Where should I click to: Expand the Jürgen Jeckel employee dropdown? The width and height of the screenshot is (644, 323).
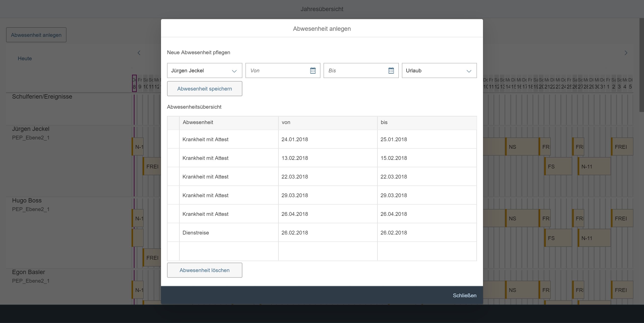234,71
